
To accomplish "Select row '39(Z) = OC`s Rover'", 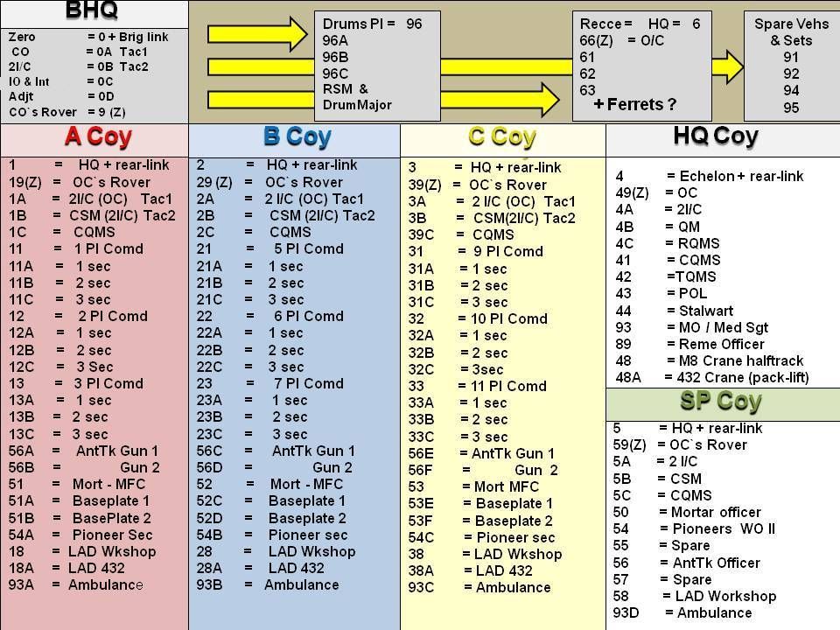I will pyautogui.click(x=478, y=185).
